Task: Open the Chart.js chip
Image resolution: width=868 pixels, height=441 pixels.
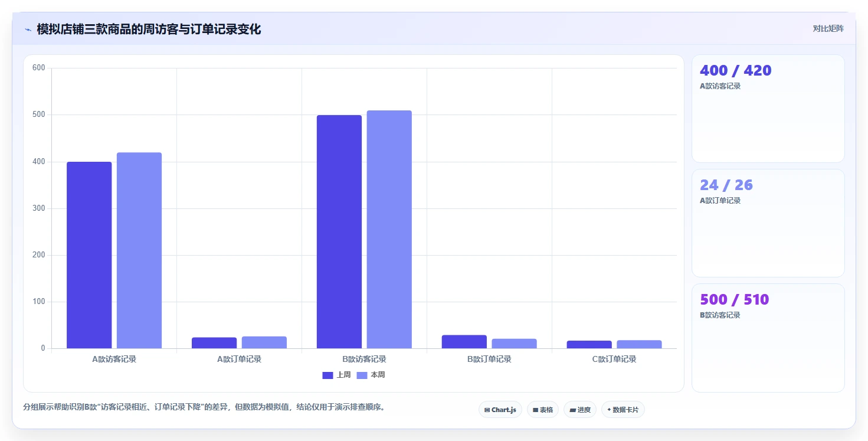Action: [x=500, y=410]
